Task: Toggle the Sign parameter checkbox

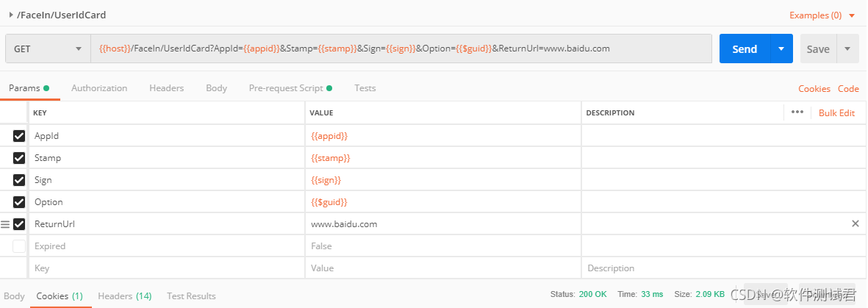Action: 19,180
